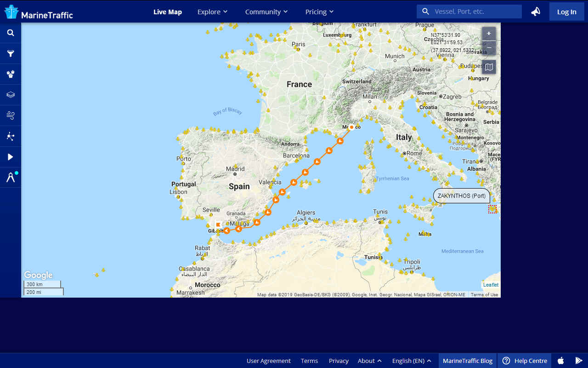Open the map layers icon
Image resolution: width=588 pixels, height=368 pixels.
11,95
